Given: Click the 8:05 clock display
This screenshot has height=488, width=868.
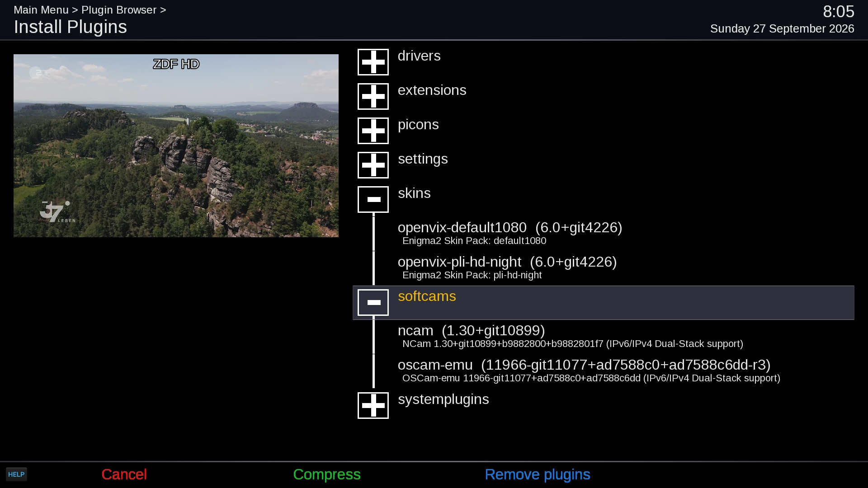Looking at the screenshot, I should 839,12.
